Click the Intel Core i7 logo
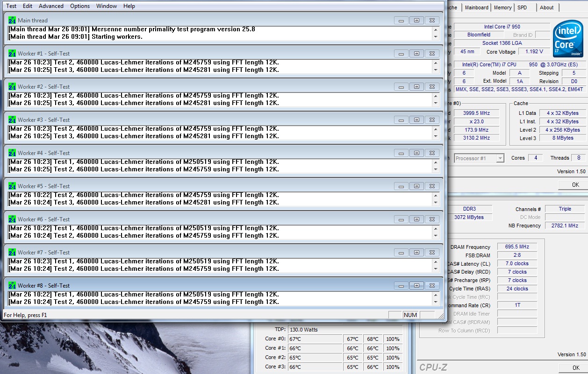Viewport: 588px width, 374px height. (x=568, y=39)
